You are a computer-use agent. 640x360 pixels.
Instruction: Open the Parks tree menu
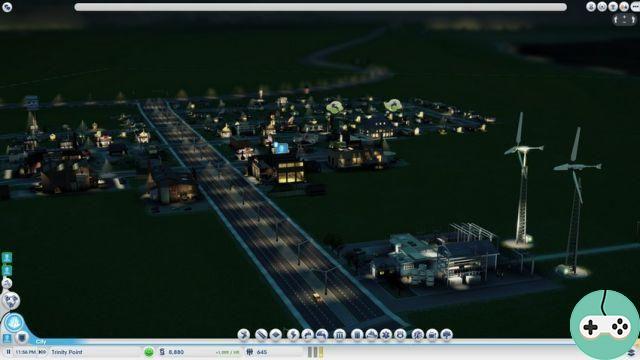pos(446,335)
